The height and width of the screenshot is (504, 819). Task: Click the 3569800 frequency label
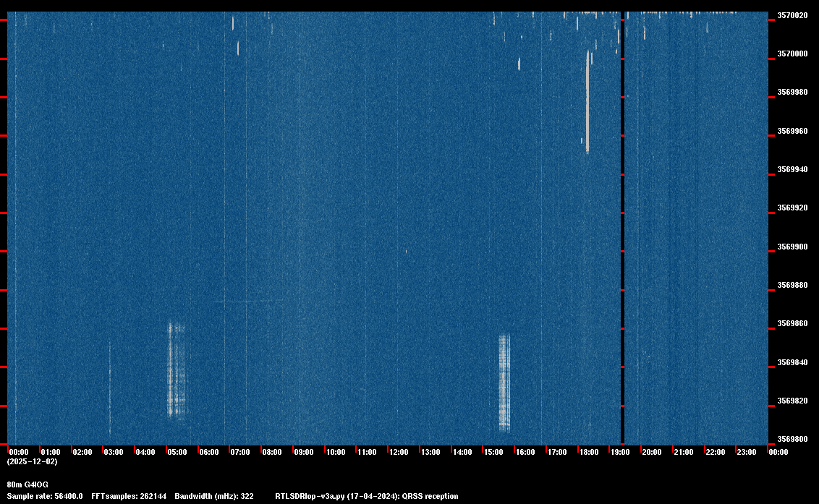click(x=792, y=439)
